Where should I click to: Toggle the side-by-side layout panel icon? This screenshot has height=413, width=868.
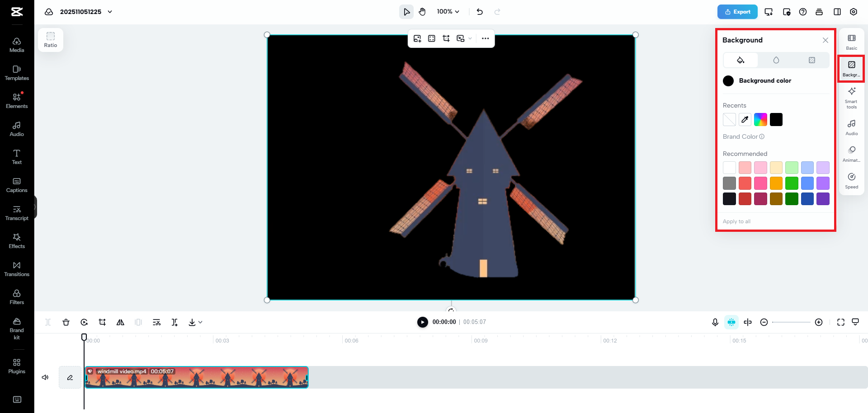coord(837,12)
